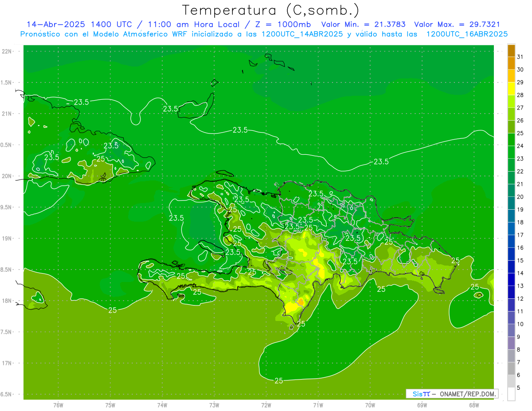Click the '20N' latitude axis label
This screenshot has height=411, width=532.
(x=7, y=176)
